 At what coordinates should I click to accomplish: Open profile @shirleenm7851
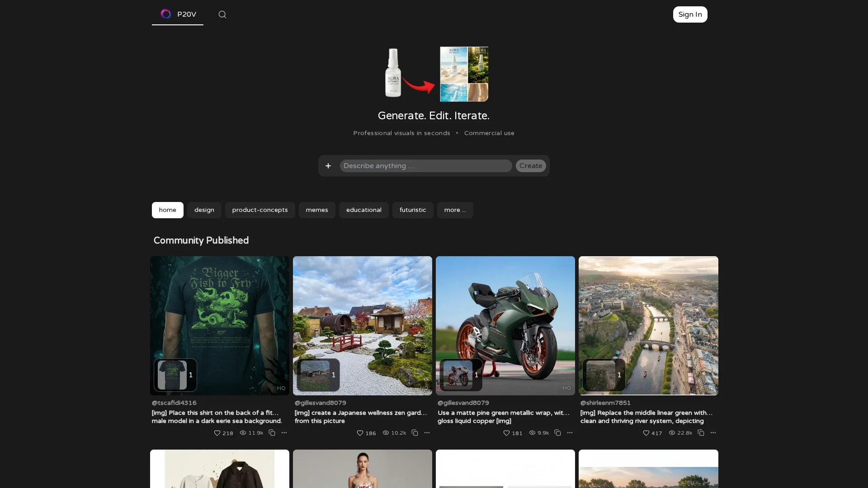pos(605,403)
